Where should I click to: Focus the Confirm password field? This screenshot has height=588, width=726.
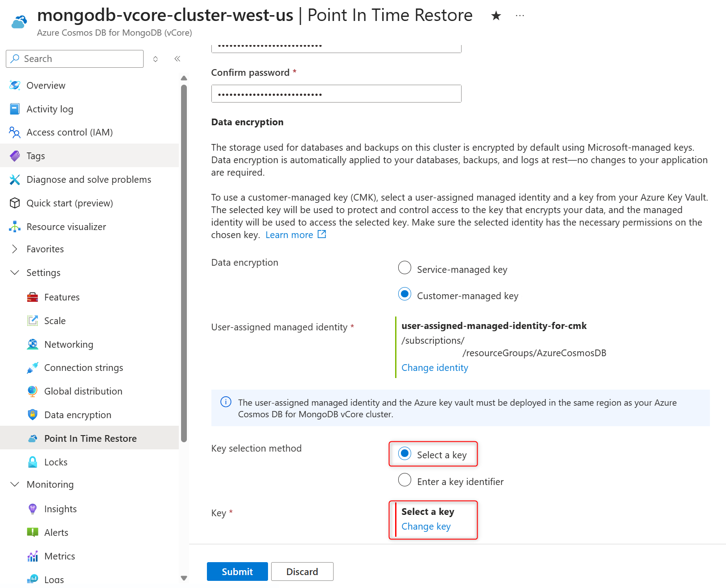tap(336, 94)
